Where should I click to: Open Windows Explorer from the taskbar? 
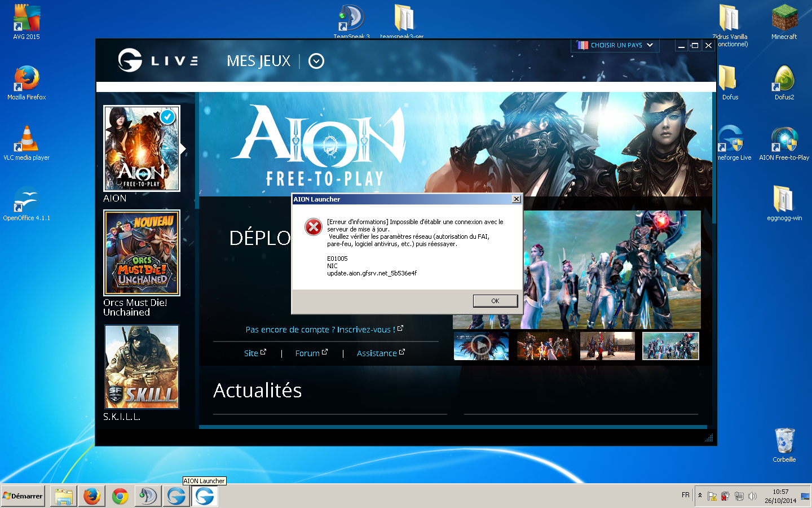[x=64, y=496]
